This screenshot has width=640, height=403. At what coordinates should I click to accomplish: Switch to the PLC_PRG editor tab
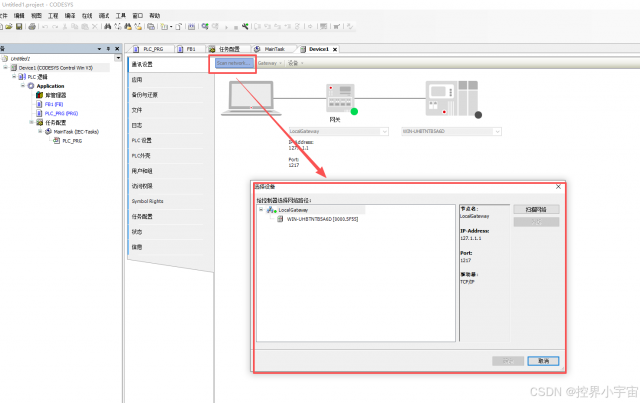click(151, 48)
